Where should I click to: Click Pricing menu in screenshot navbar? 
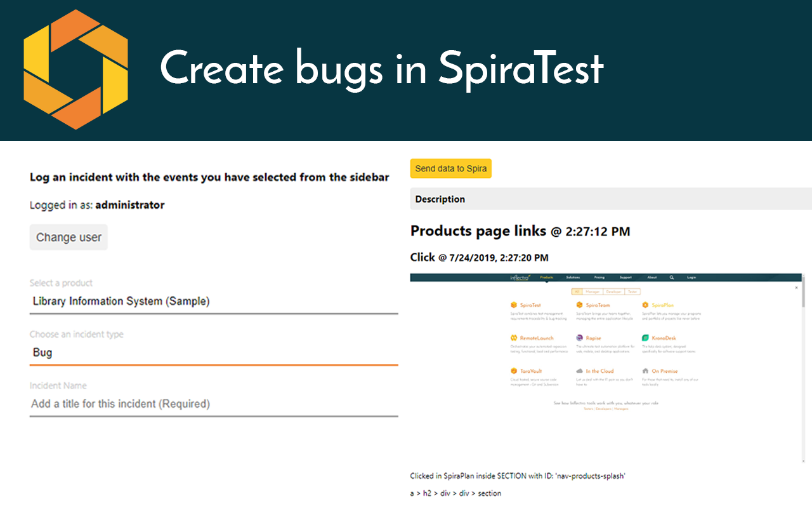[599, 277]
